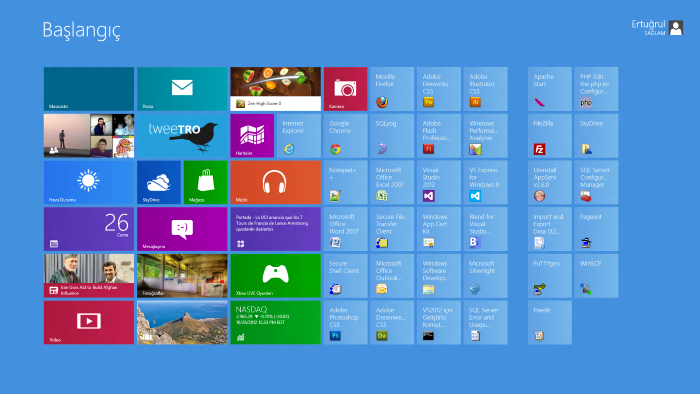This screenshot has height=394, width=700.
Task: Launch Google Chrome
Action: coord(346,136)
